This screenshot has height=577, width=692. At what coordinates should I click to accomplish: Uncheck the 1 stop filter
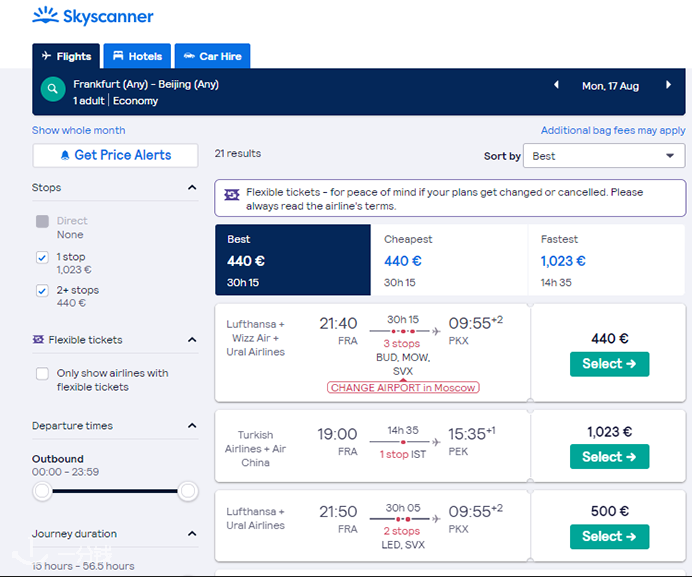42,257
